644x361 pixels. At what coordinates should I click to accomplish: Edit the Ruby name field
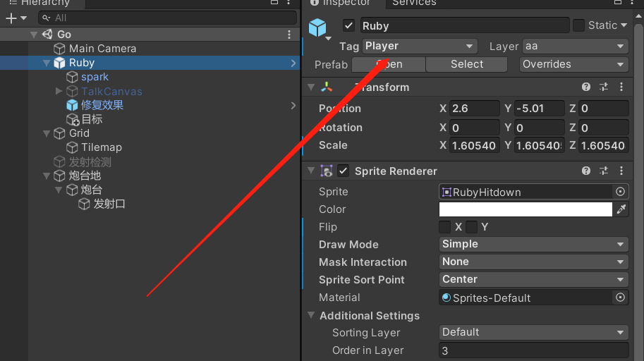click(465, 25)
